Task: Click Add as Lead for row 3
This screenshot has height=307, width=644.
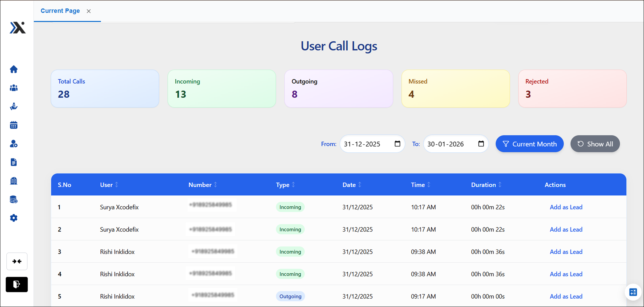Action: coord(566,252)
